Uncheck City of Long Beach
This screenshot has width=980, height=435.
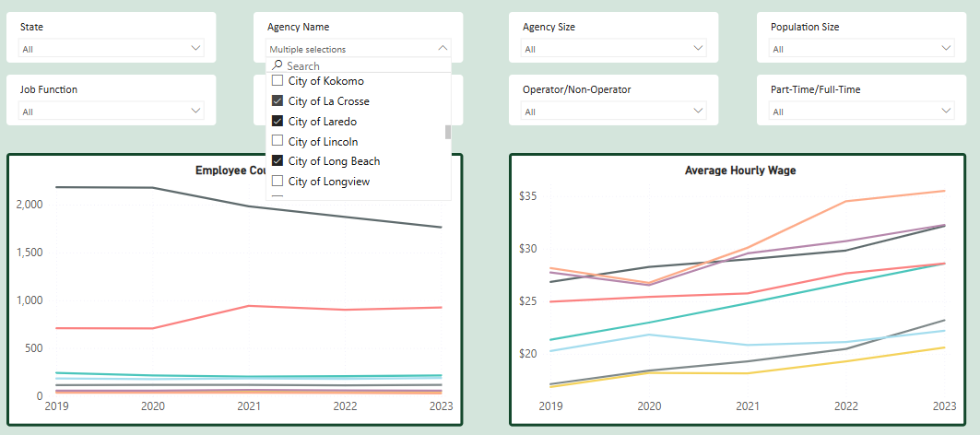[277, 161]
